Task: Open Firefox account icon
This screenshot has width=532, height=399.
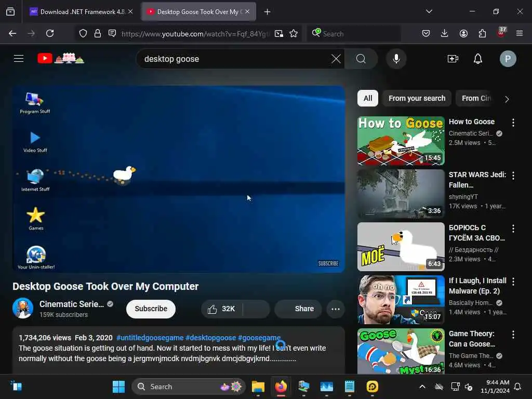Action: click(x=463, y=33)
